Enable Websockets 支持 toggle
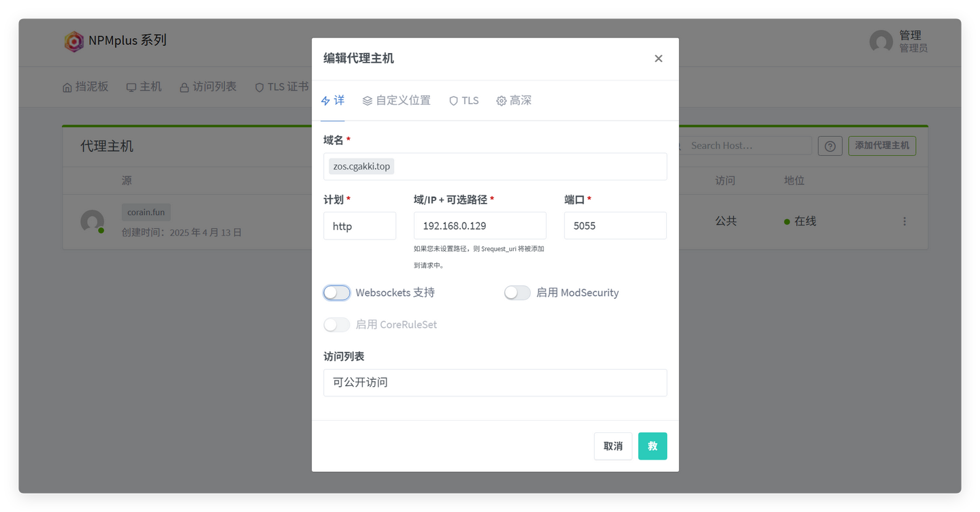The image size is (980, 512). [x=336, y=292]
